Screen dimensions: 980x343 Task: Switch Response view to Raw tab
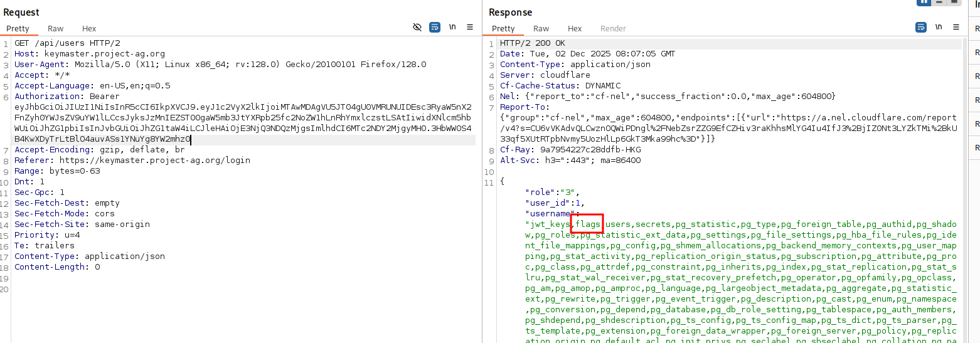[541, 28]
